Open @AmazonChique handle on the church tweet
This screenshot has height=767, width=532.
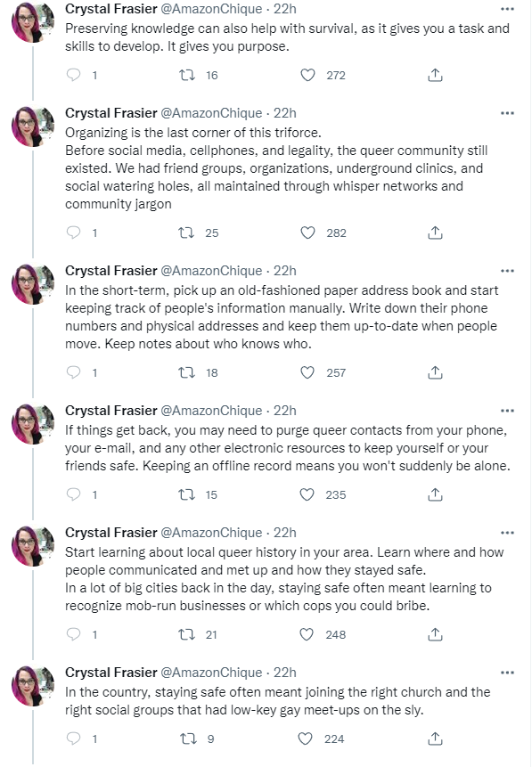211,673
